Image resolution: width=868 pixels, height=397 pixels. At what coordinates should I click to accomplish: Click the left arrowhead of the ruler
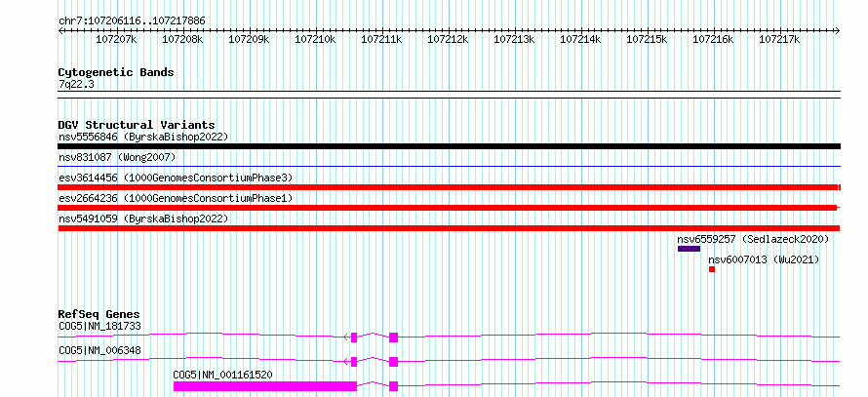pos(60,31)
